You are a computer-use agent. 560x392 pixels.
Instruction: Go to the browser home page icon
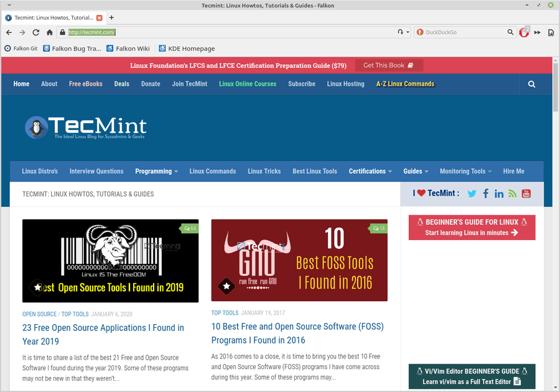[50, 32]
